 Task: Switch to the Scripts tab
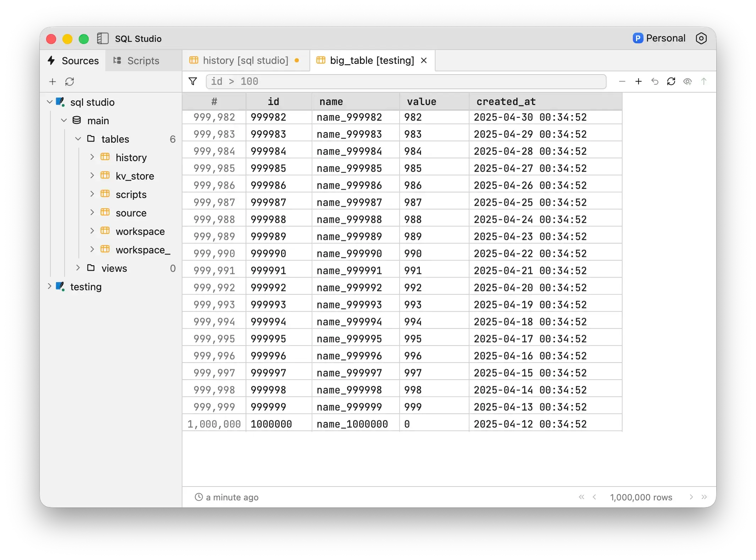pyautogui.click(x=137, y=61)
